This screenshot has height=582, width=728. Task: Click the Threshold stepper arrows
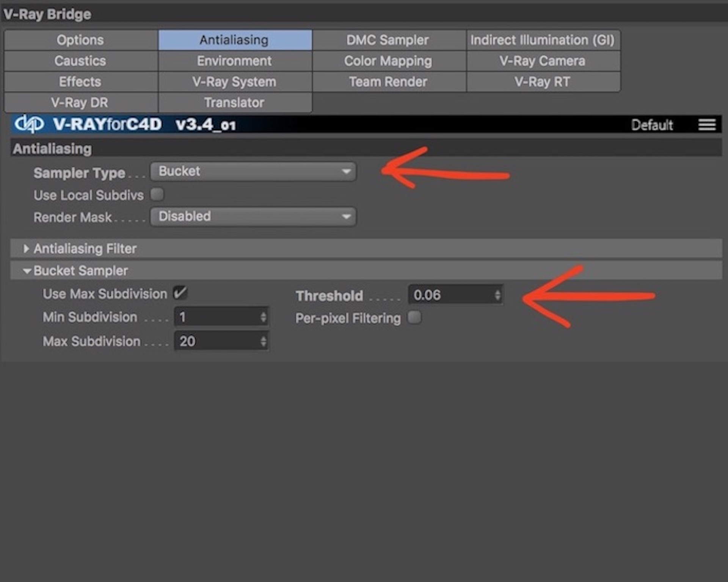(497, 295)
